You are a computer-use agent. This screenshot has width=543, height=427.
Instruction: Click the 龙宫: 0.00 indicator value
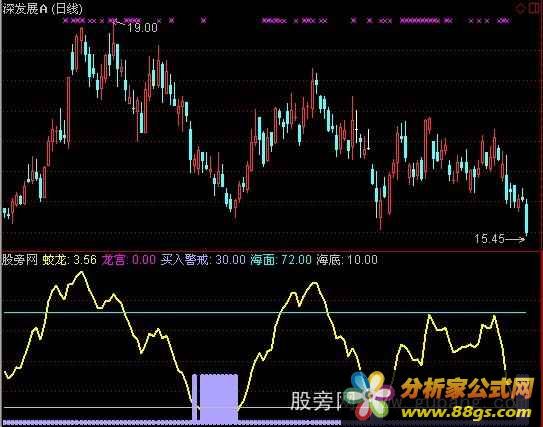128,260
